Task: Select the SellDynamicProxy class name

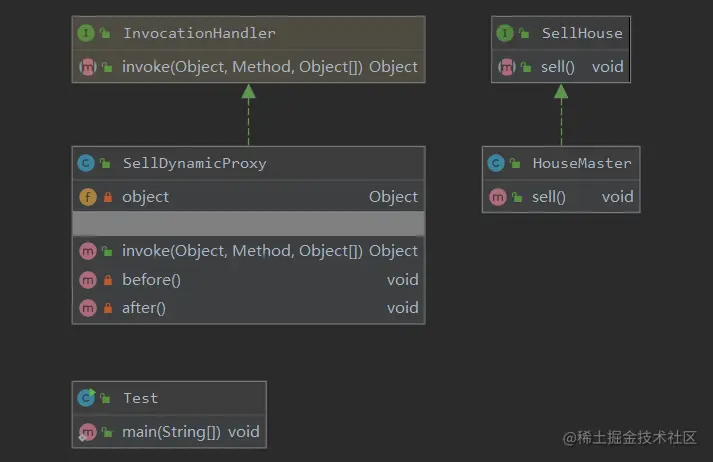Action: pyautogui.click(x=194, y=163)
